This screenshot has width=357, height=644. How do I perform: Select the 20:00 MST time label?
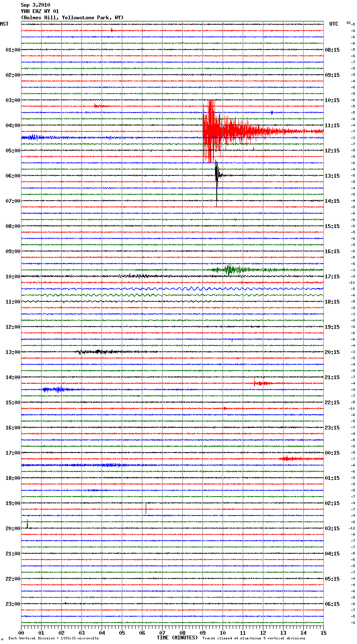click(13, 529)
